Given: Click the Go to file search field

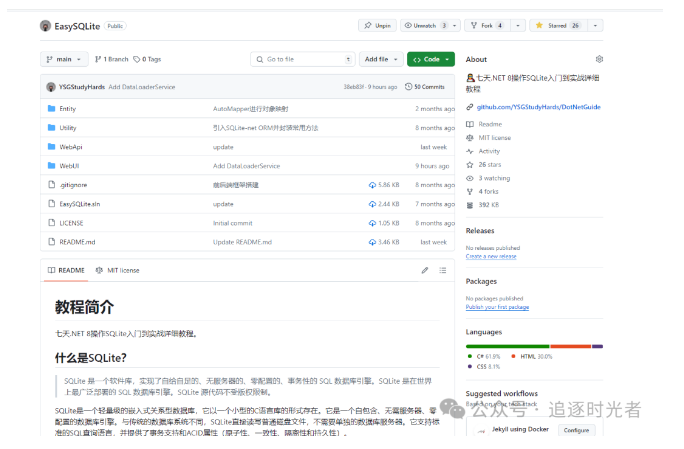Looking at the screenshot, I should pyautogui.click(x=303, y=59).
